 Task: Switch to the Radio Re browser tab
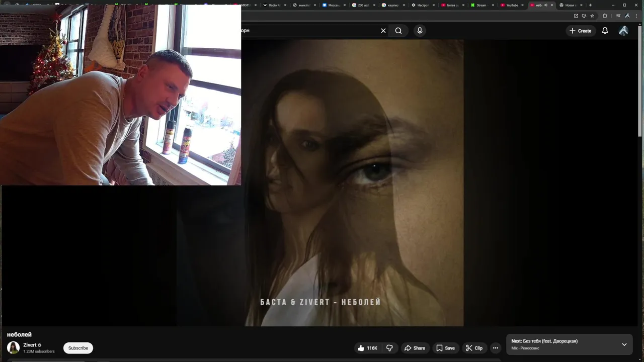click(274, 5)
